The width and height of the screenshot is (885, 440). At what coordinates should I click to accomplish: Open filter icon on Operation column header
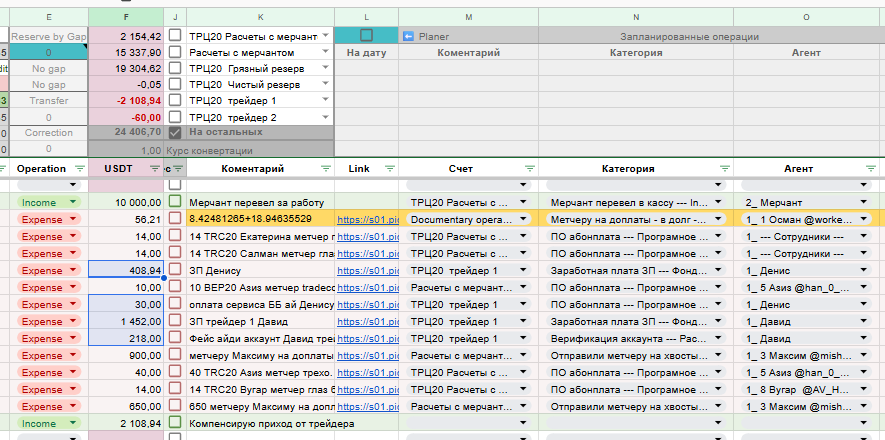[x=80, y=169]
